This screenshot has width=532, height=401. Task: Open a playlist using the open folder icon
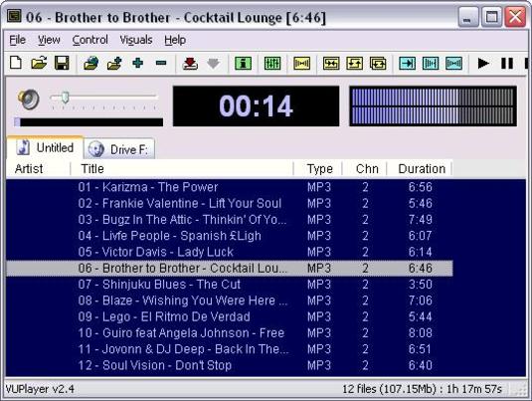[39, 63]
